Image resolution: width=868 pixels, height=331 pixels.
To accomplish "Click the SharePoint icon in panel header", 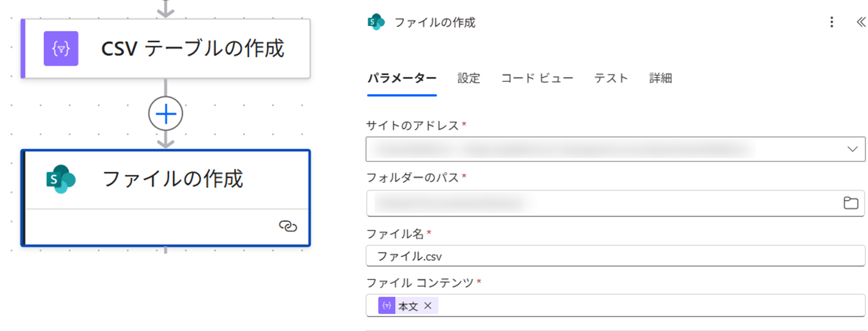I will (x=376, y=22).
